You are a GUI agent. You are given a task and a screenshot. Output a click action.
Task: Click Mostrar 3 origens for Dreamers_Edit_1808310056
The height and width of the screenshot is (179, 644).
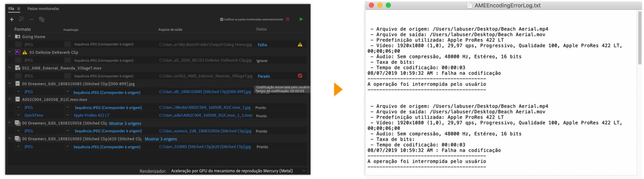click(x=125, y=124)
